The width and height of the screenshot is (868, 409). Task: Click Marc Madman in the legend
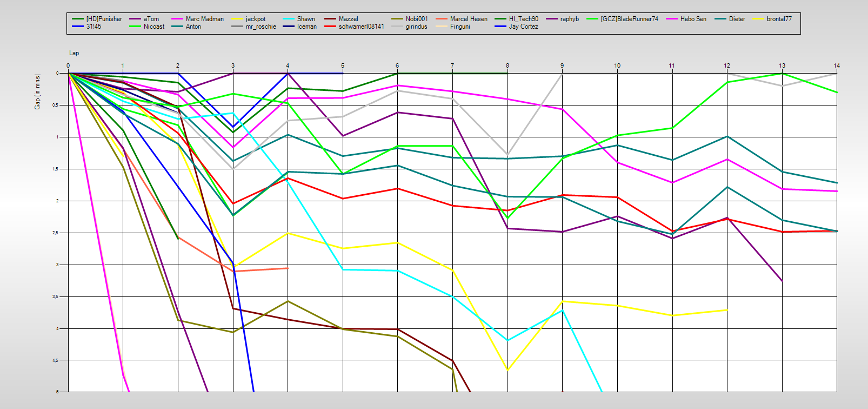204,19
